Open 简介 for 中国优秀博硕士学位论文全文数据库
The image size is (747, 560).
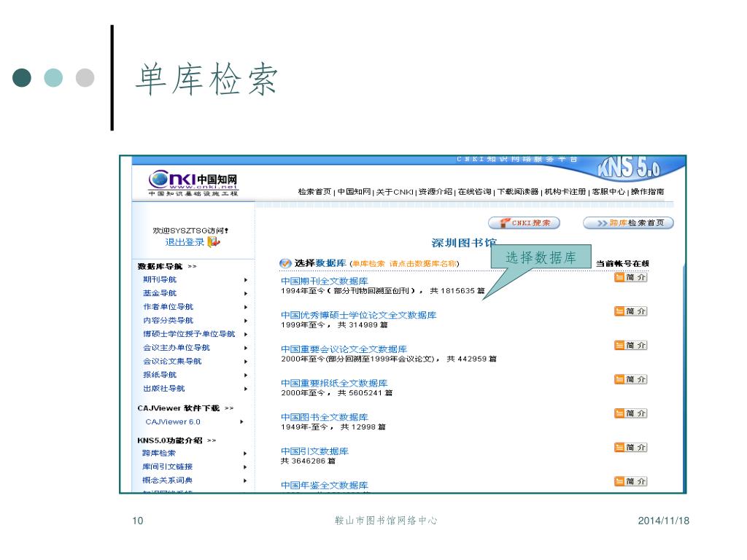tap(630, 311)
